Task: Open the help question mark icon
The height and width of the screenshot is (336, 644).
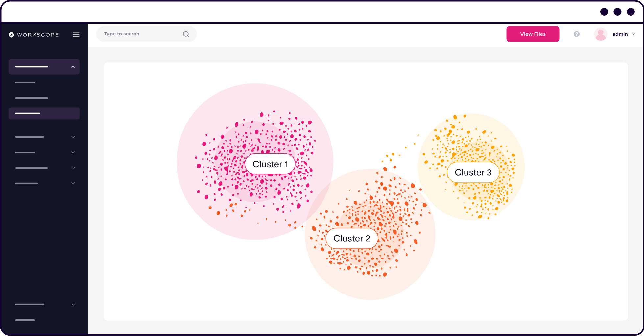Action: coord(577,34)
